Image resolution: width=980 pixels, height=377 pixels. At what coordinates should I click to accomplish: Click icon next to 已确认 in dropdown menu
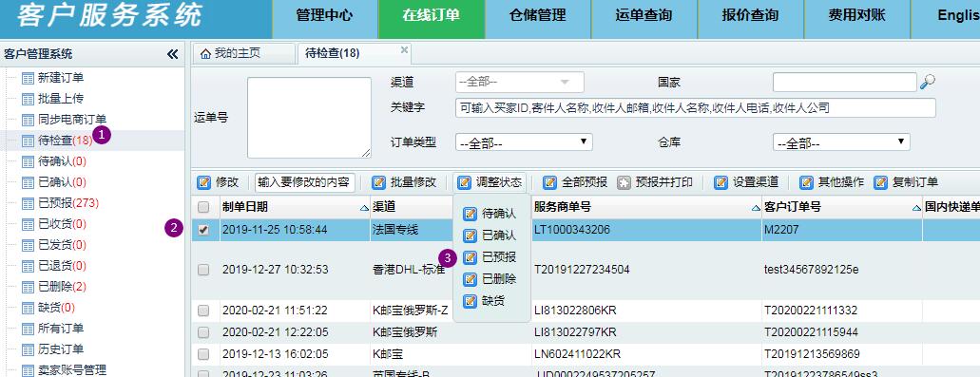point(470,236)
